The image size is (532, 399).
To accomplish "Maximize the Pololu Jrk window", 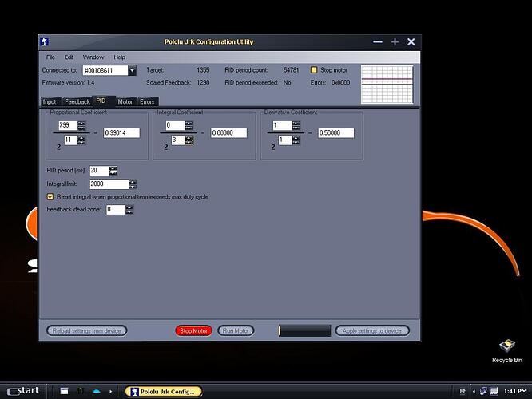I will (395, 41).
